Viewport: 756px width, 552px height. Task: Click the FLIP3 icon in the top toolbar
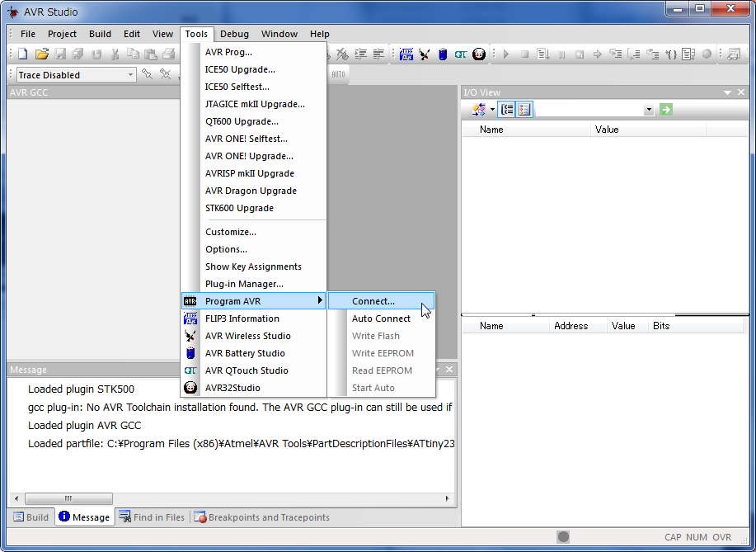click(x=406, y=54)
